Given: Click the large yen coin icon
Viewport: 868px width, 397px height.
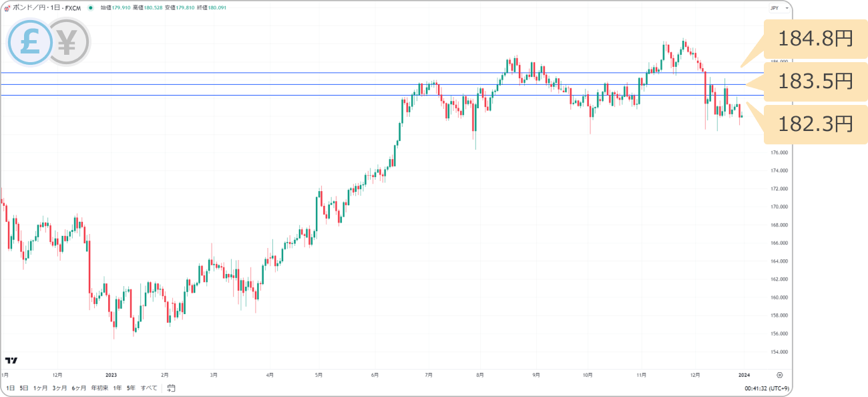Looking at the screenshot, I should click(x=68, y=43).
